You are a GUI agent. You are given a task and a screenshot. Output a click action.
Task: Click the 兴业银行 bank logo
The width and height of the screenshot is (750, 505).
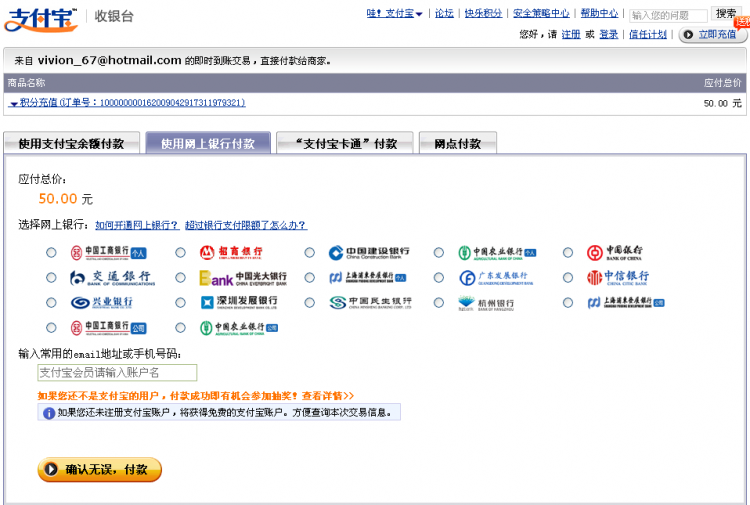(x=101, y=302)
